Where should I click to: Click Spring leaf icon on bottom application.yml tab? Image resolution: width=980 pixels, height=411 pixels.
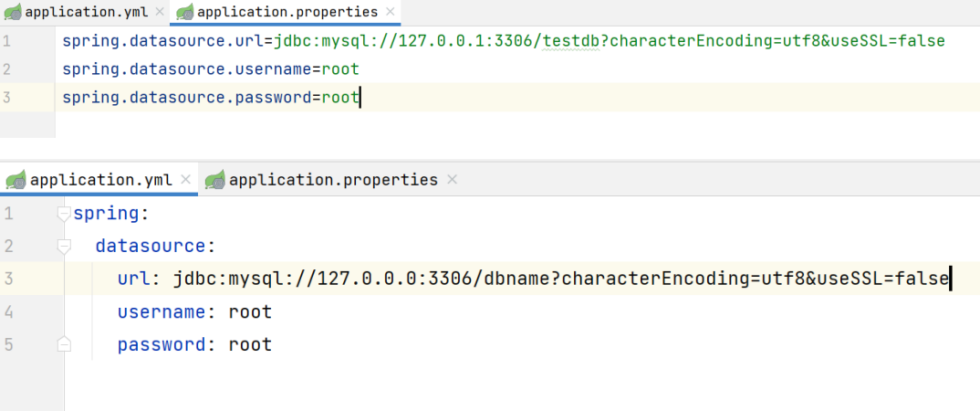click(x=16, y=180)
